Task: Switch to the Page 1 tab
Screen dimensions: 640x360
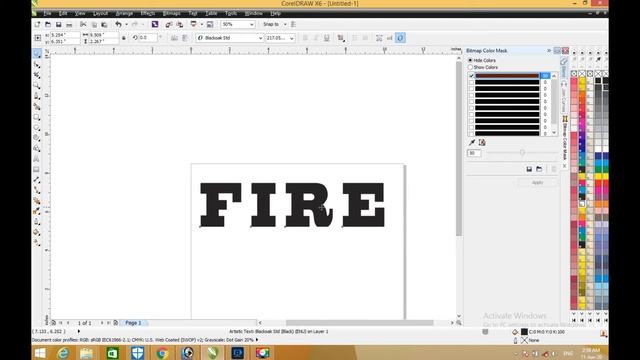Action: click(x=133, y=323)
